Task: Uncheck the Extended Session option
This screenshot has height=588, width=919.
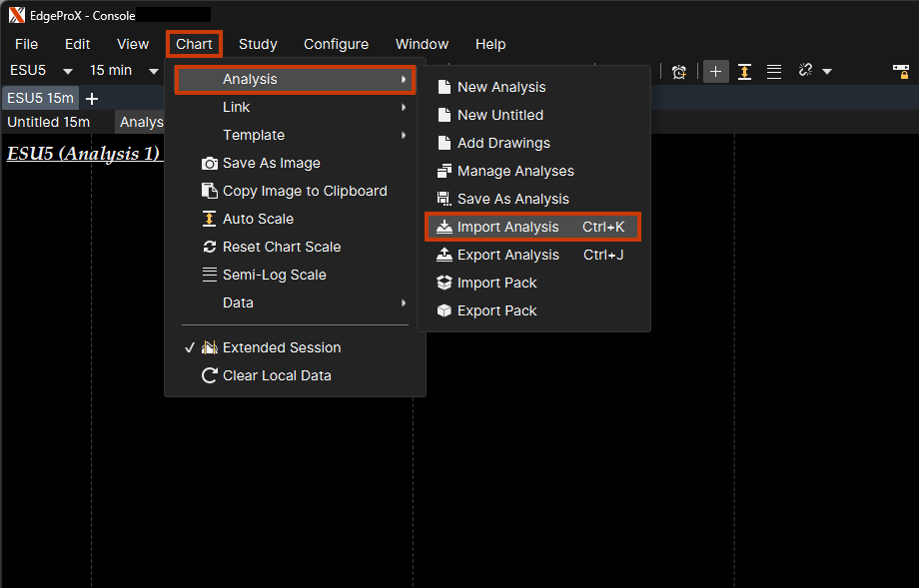Action: point(282,347)
